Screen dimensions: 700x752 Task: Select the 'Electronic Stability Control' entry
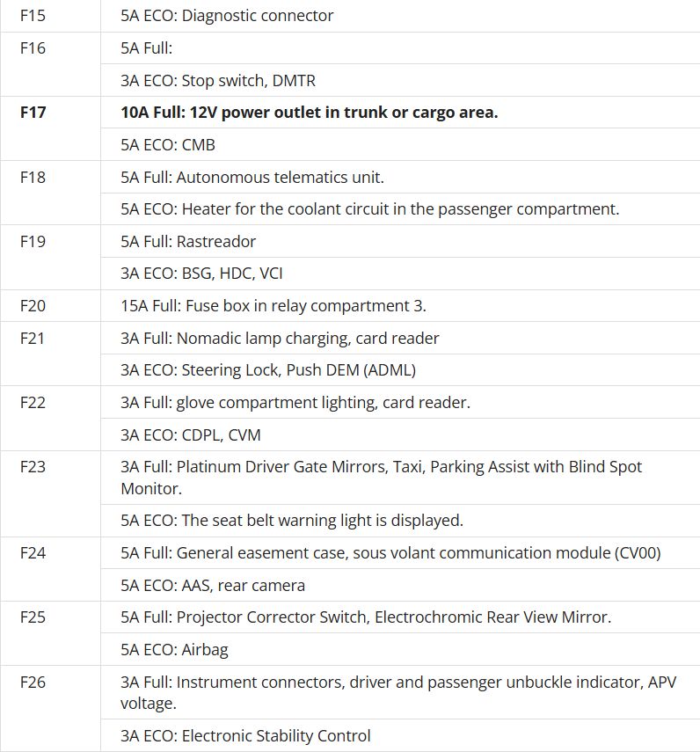pyautogui.click(x=245, y=736)
